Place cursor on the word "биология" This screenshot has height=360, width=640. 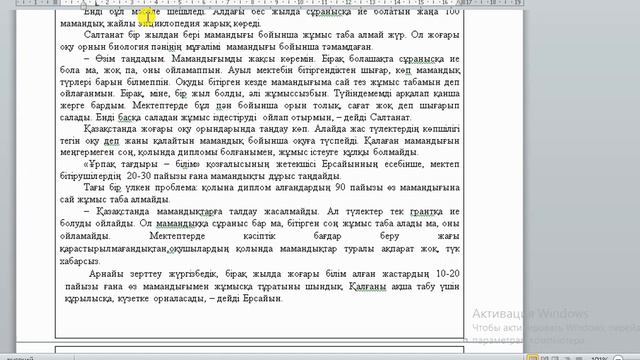coord(129,47)
